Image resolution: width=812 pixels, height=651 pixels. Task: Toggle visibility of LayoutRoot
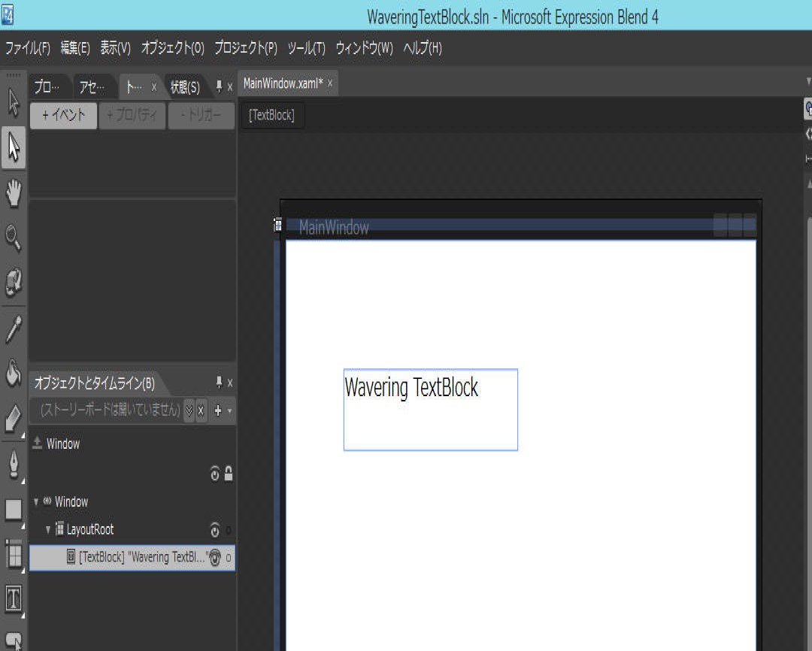pyautogui.click(x=215, y=530)
